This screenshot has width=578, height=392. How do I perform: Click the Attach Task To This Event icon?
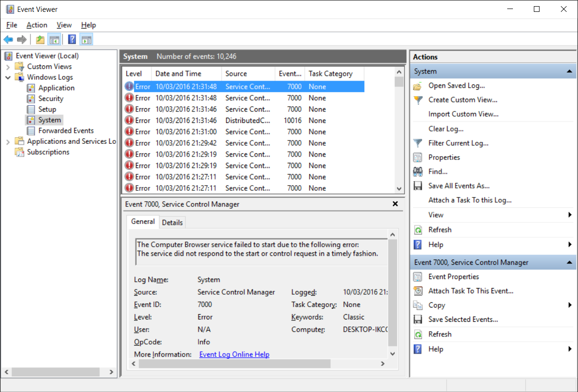[x=417, y=291]
